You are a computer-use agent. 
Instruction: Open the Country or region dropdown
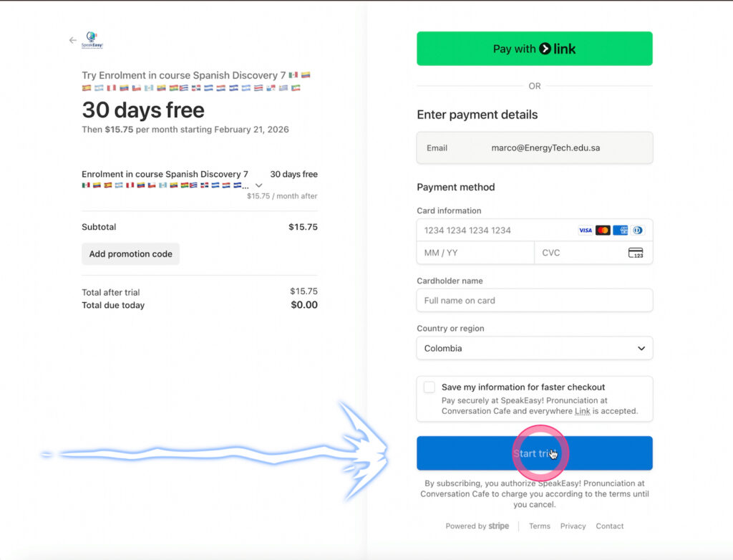tap(534, 349)
